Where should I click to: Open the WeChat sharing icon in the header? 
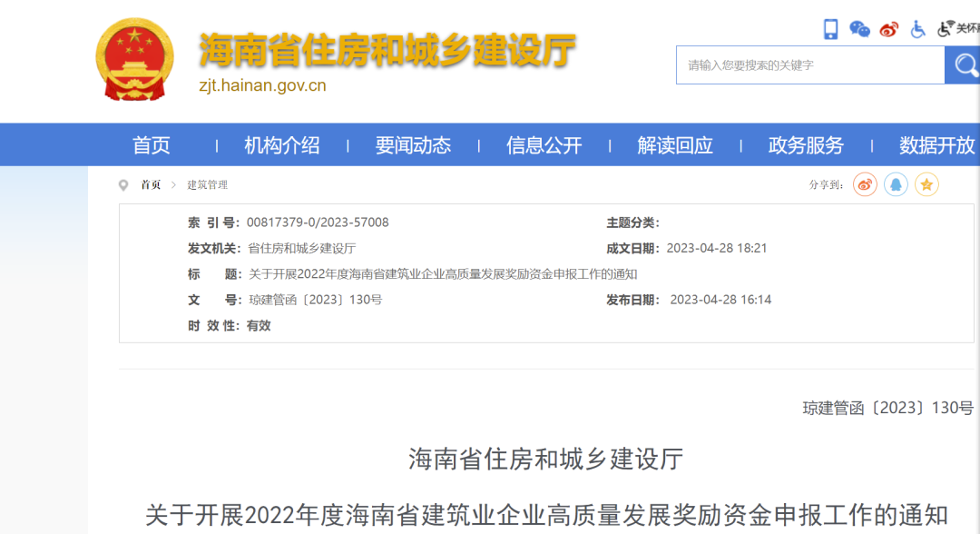(x=857, y=29)
